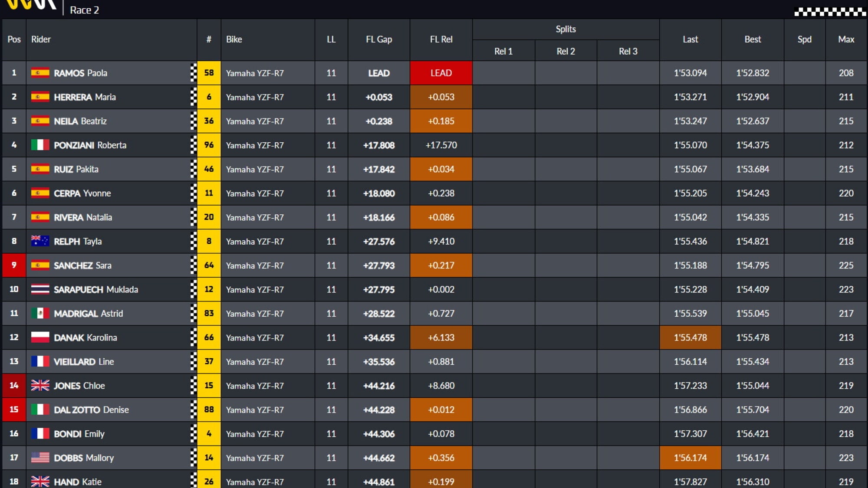Click the UK flag beside JONES Chloe
Screen dimensions: 868x488
click(40, 386)
